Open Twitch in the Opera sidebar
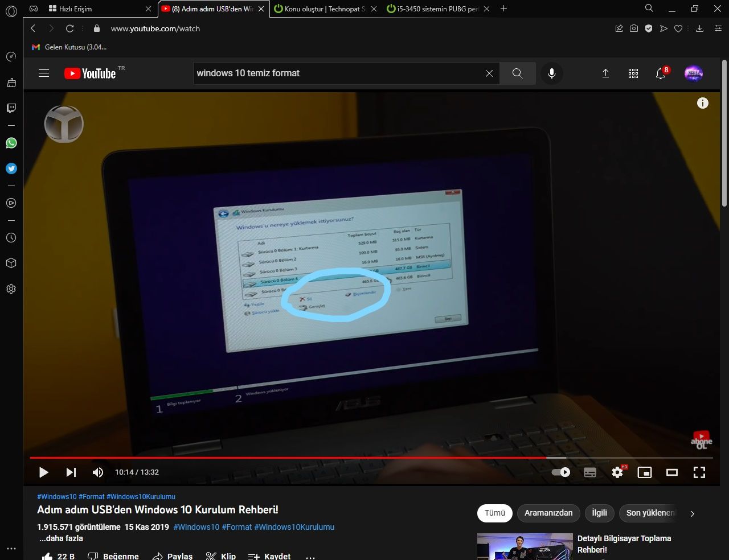 (11, 108)
